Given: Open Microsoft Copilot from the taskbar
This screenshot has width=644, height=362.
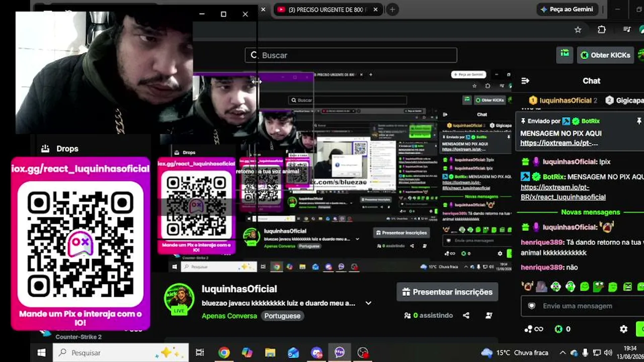Looking at the screenshot, I should coord(247,353).
